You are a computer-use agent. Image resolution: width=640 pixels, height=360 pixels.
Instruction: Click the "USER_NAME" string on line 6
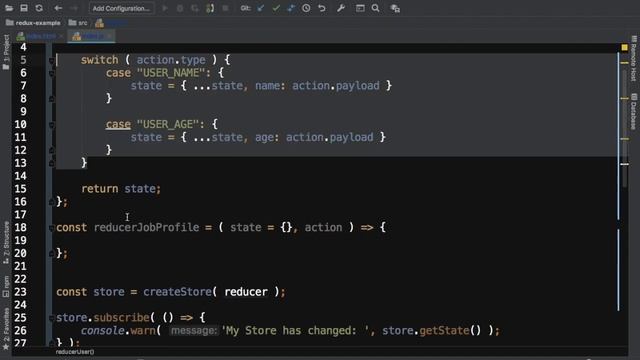click(171, 73)
